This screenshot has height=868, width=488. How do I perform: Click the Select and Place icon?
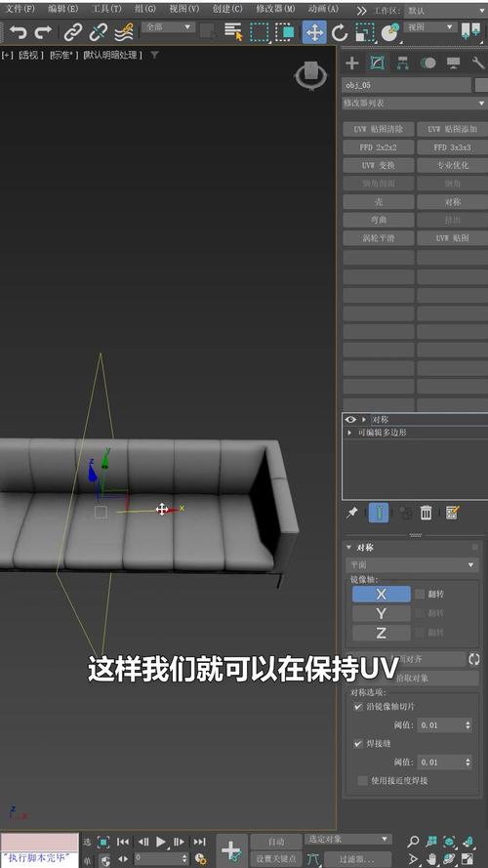click(390, 32)
